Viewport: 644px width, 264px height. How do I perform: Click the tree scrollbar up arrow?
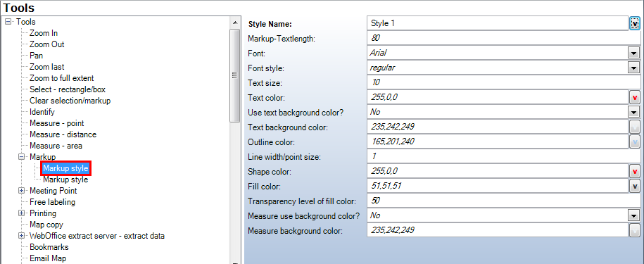[x=234, y=22]
